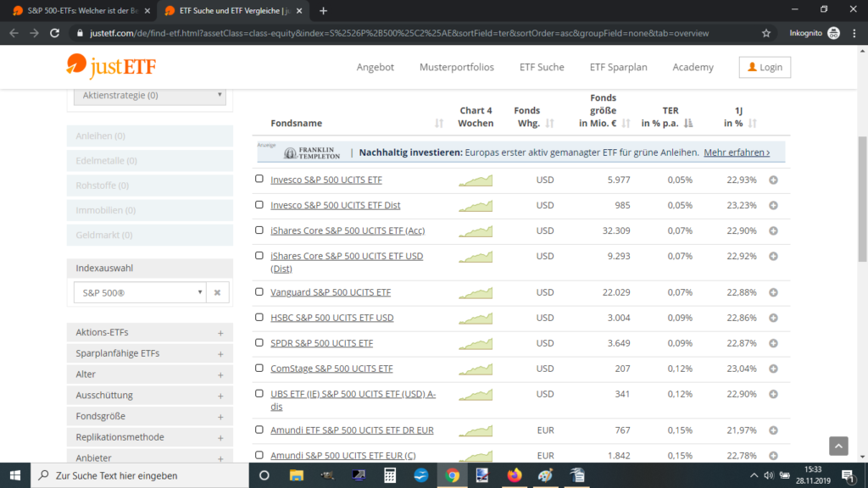Expand the Replikationsmethode filter
This screenshot has width=868, height=488.
point(150,437)
